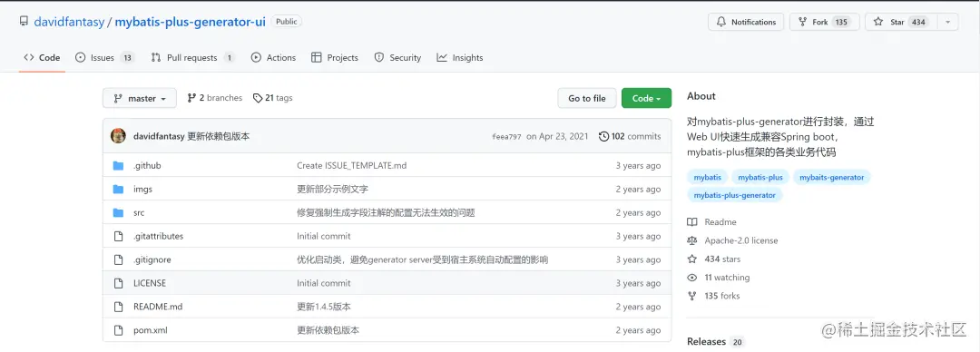Click the Insights graph icon in the nav
The height and width of the screenshot is (352, 980).
pyautogui.click(x=442, y=57)
